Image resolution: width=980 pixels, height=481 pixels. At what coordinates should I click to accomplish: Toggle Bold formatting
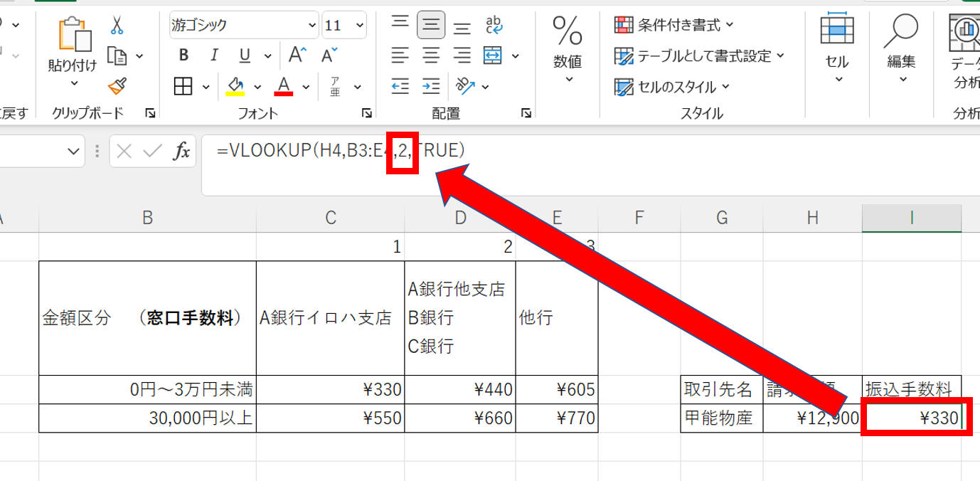click(x=183, y=55)
